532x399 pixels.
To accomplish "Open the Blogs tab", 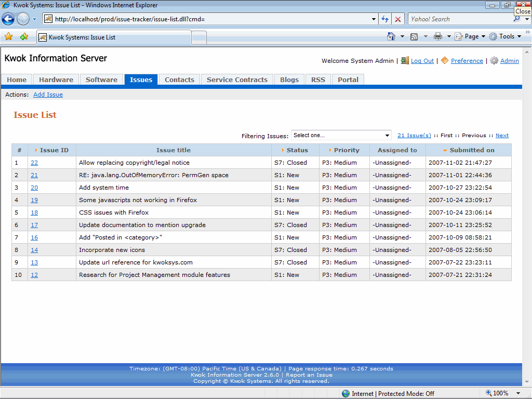I will point(289,79).
